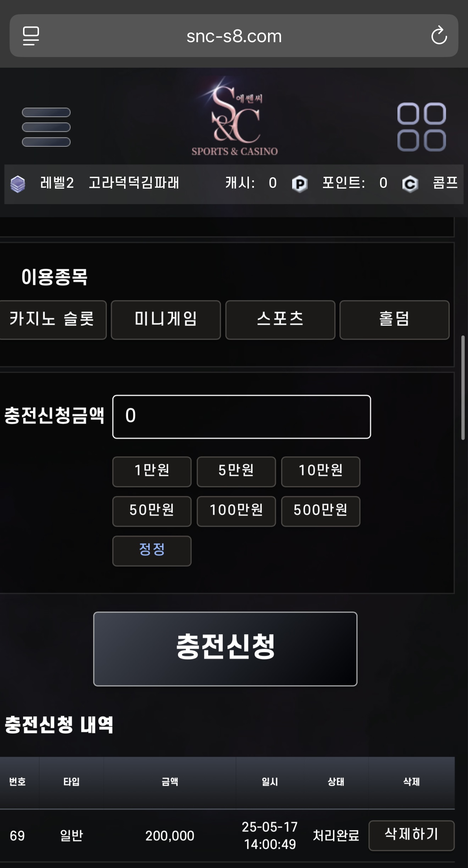Focus the 충전신청금액 input field
Image resolution: width=468 pixels, height=868 pixels.
(x=241, y=417)
